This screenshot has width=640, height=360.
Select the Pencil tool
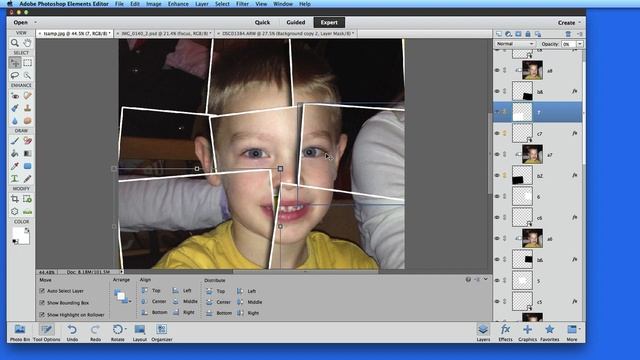[x=27, y=179]
